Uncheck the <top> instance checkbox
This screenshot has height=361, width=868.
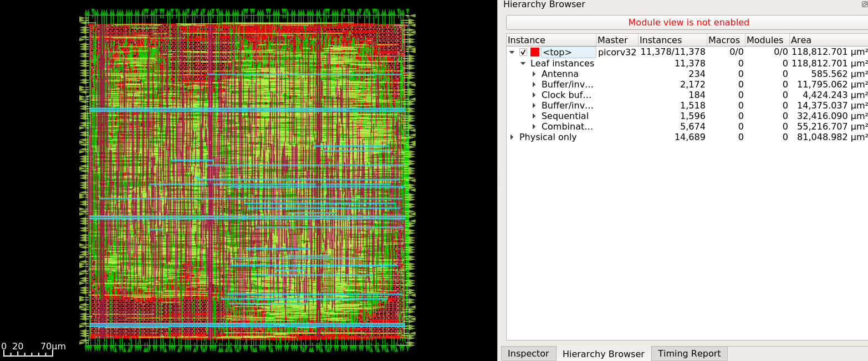point(523,53)
